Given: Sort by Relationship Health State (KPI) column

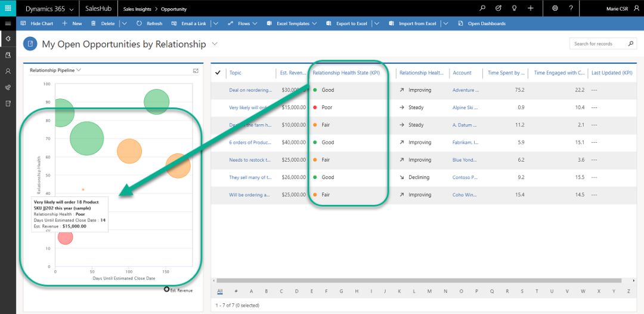Looking at the screenshot, I should [346, 73].
